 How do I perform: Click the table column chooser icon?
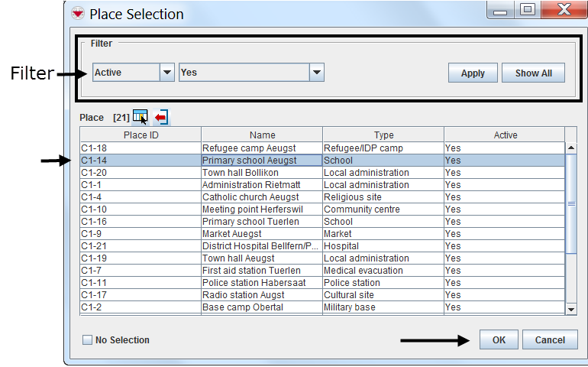[140, 117]
